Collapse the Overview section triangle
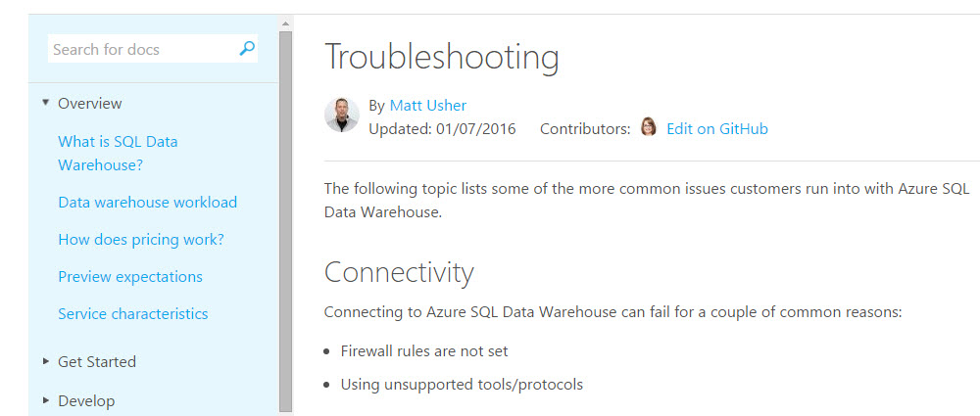Screen dimensions: 980x416 coord(45,103)
